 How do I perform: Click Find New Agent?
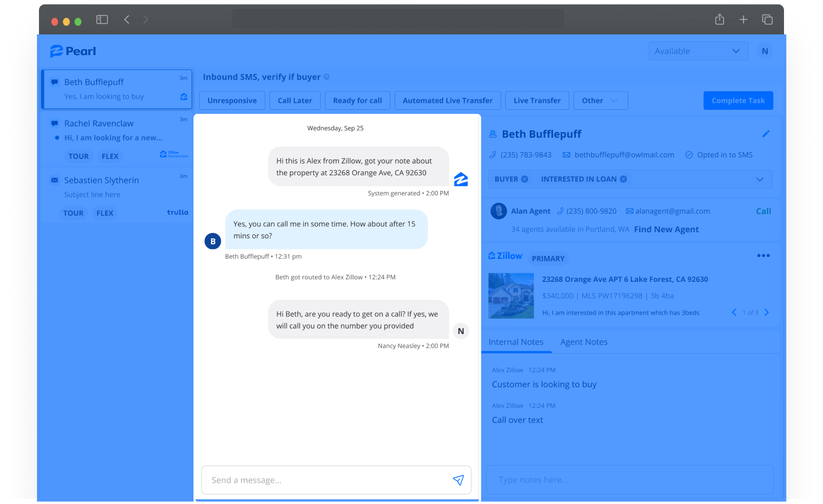click(x=667, y=229)
